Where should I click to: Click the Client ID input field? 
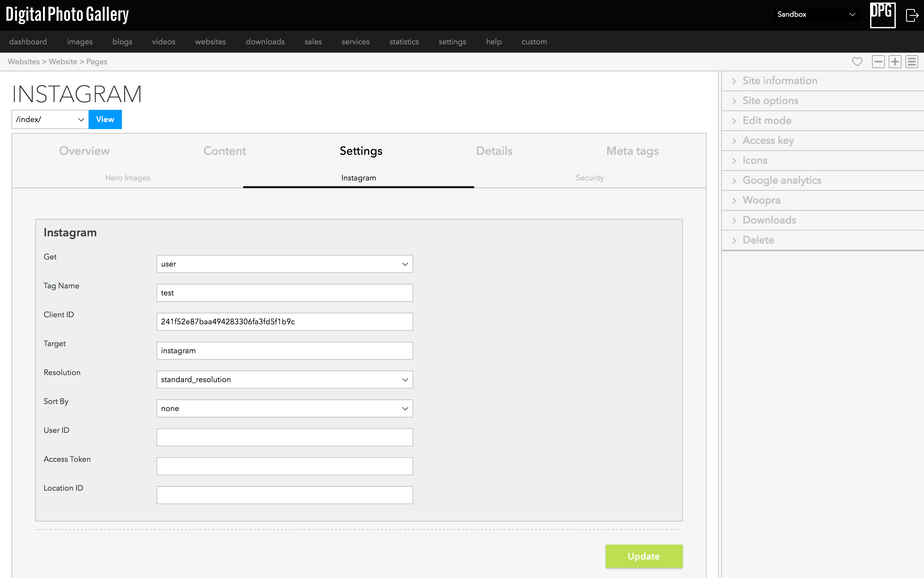pyautogui.click(x=285, y=321)
